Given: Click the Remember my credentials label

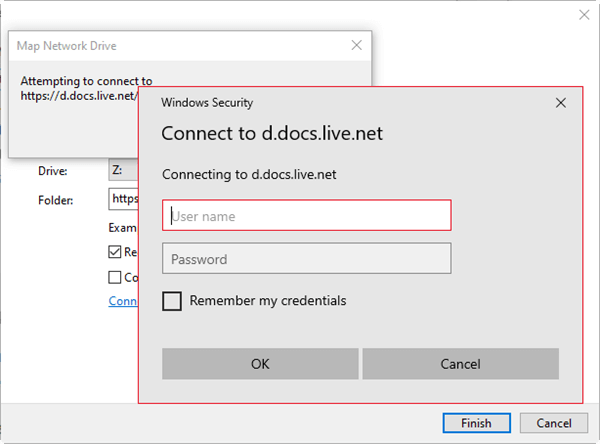Looking at the screenshot, I should click(x=268, y=301).
